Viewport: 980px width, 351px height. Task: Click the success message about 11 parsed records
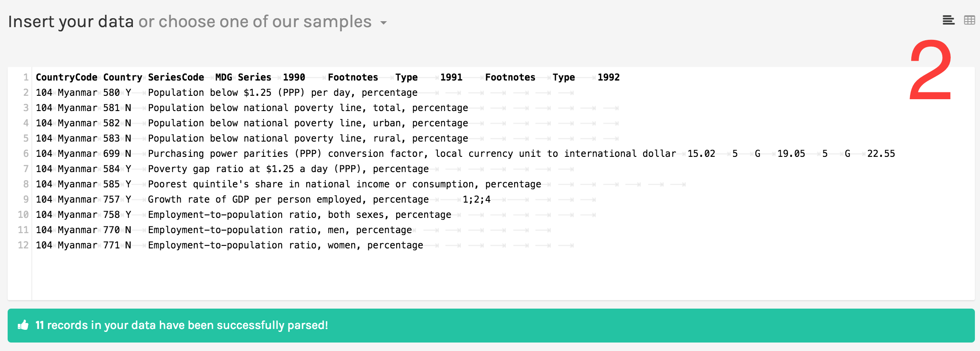tap(182, 325)
